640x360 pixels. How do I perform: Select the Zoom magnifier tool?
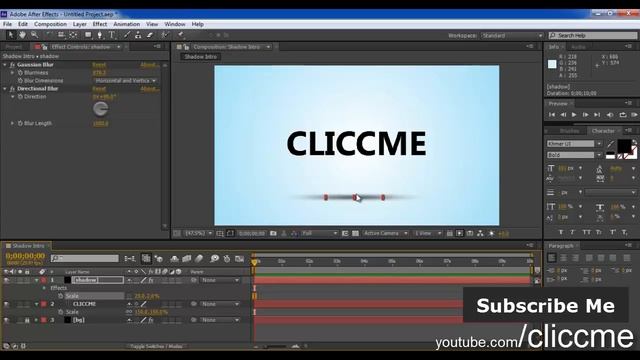35,35
